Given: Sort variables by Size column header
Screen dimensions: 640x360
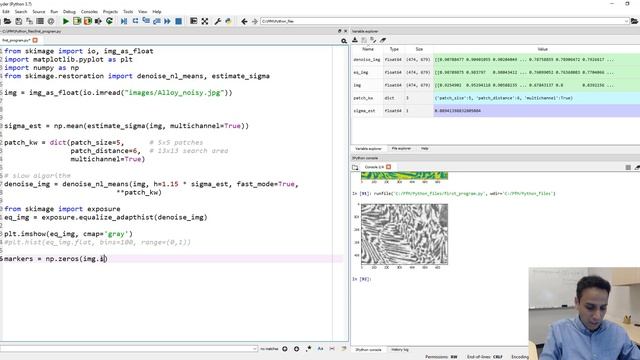Looking at the screenshot, I should click(x=419, y=49).
